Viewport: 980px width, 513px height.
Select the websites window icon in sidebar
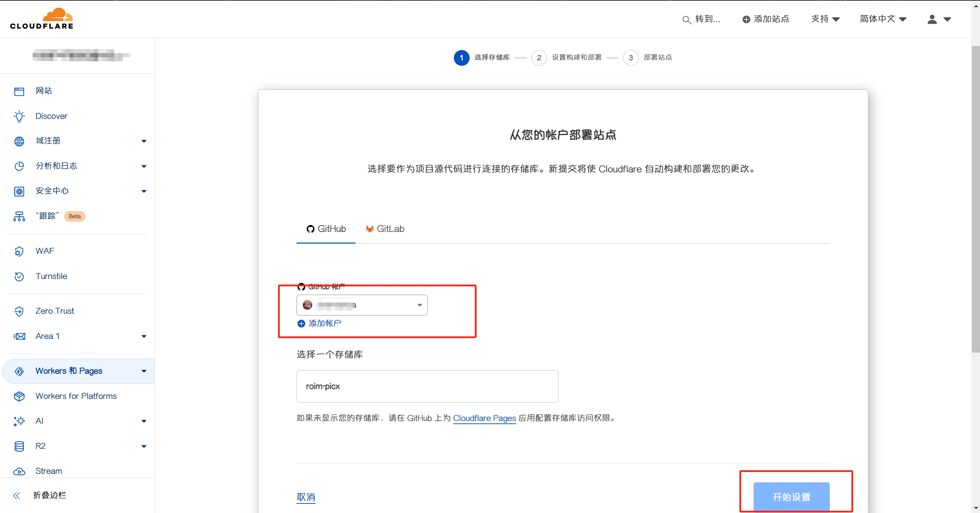tap(19, 91)
